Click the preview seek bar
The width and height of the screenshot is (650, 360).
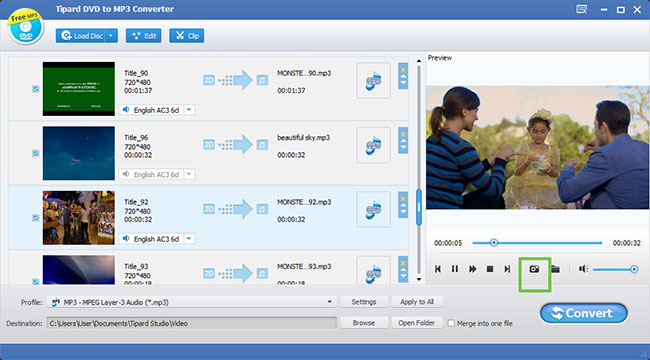point(537,243)
